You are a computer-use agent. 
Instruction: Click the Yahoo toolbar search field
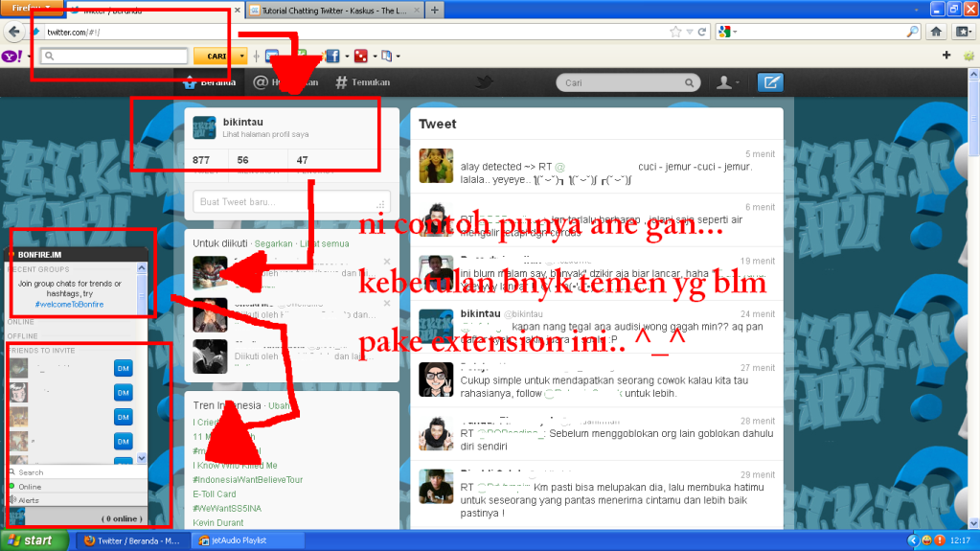[114, 57]
